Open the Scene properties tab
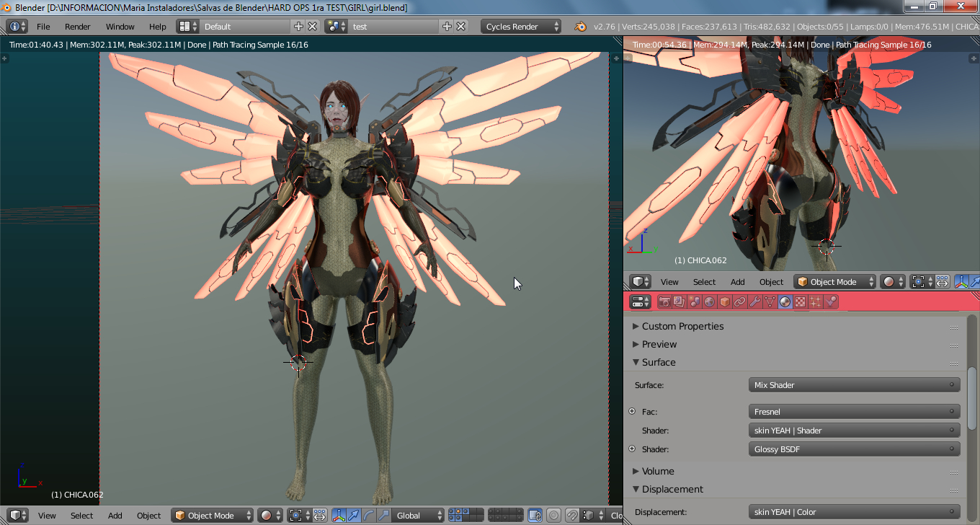This screenshot has width=980, height=525. pos(695,302)
